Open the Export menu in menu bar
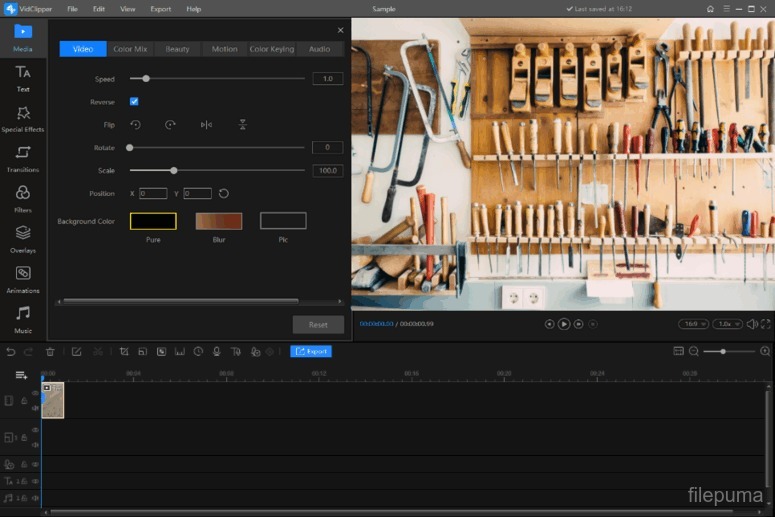The image size is (775, 517). coord(160,9)
